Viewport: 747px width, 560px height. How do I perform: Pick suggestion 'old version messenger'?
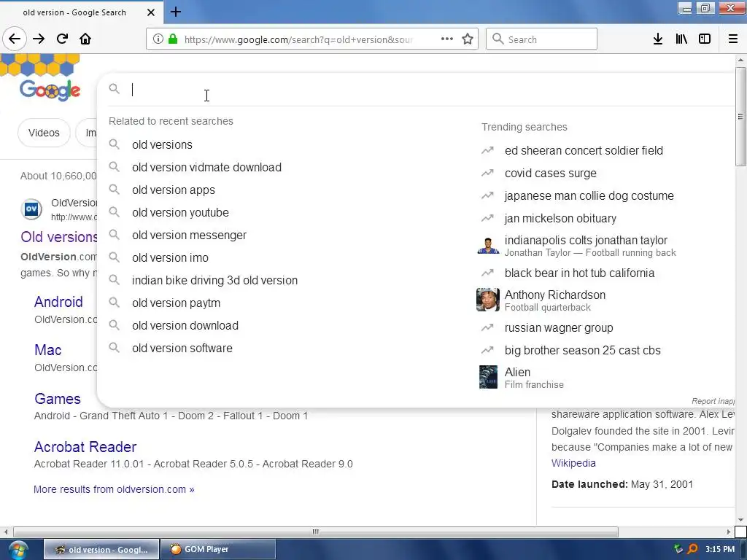tap(189, 236)
